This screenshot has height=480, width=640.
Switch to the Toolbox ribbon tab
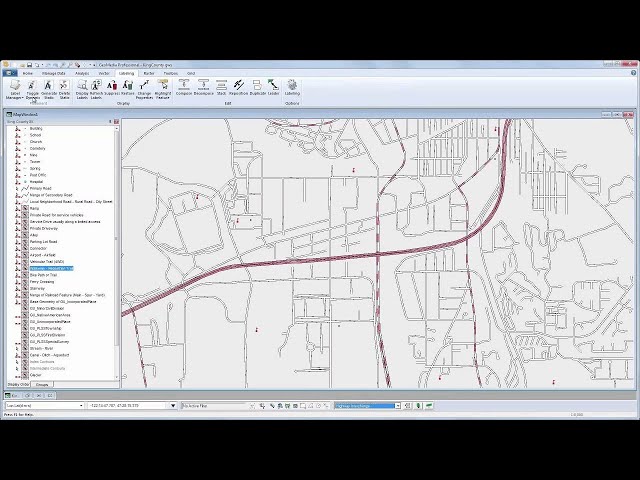pyautogui.click(x=171, y=73)
